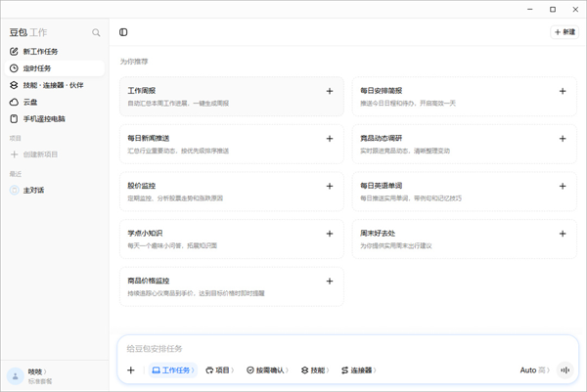
Task: Open 新工作任务 in the sidebar
Action: pos(54,52)
